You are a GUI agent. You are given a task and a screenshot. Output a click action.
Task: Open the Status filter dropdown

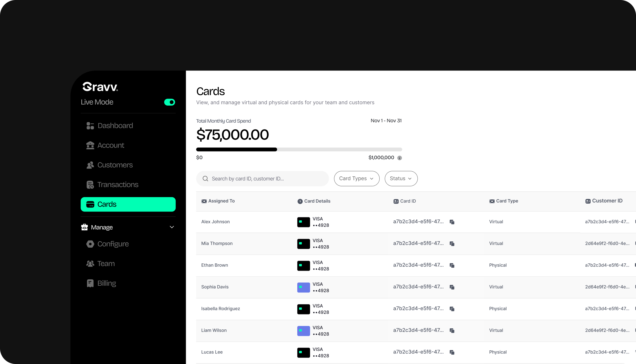pyautogui.click(x=401, y=179)
